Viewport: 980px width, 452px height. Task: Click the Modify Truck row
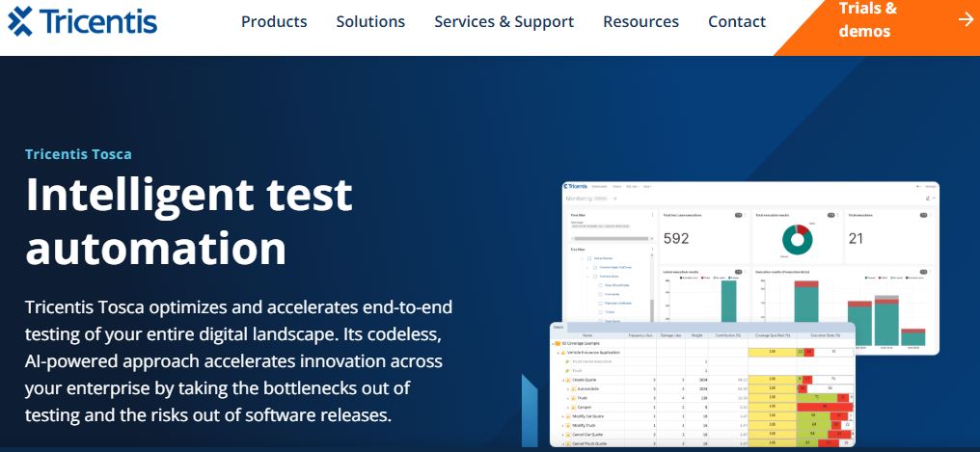tap(702, 424)
